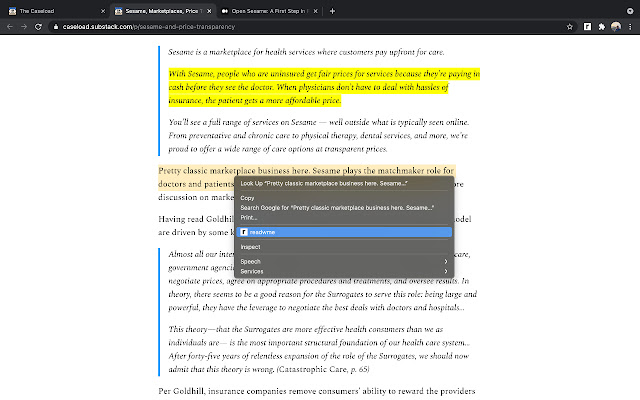Click 'This theory—that the Surrogates' paragraph
This screenshot has height=400, width=640.
pos(319,349)
